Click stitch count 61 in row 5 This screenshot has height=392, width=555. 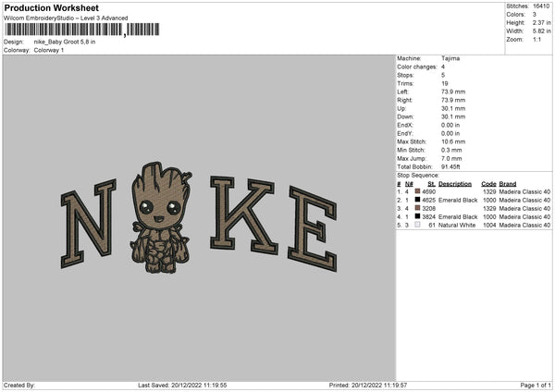point(432,225)
